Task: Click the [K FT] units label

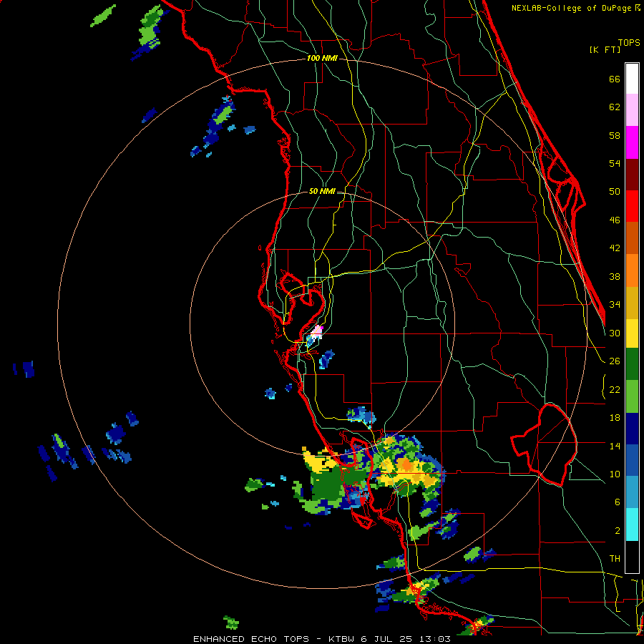Action: coord(605,49)
